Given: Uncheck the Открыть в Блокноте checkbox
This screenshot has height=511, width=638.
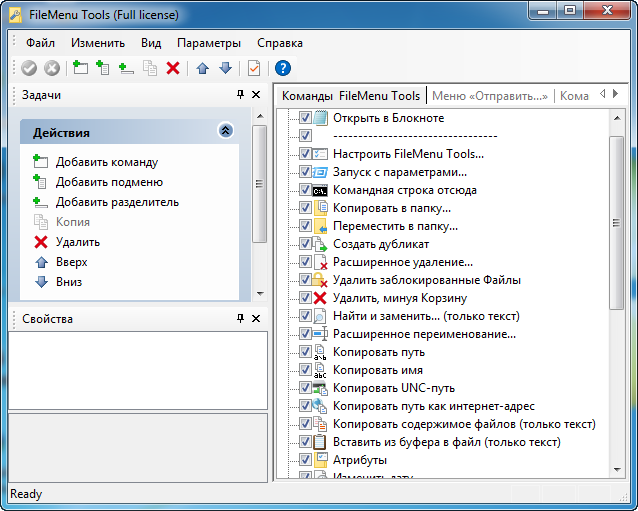Looking at the screenshot, I should (305, 118).
